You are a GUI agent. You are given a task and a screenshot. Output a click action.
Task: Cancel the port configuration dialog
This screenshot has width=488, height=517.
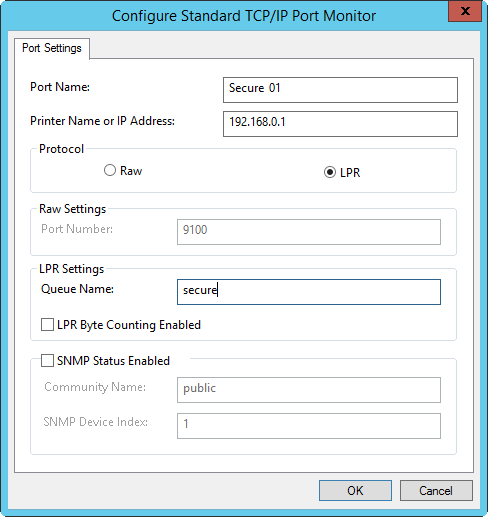pos(436,490)
